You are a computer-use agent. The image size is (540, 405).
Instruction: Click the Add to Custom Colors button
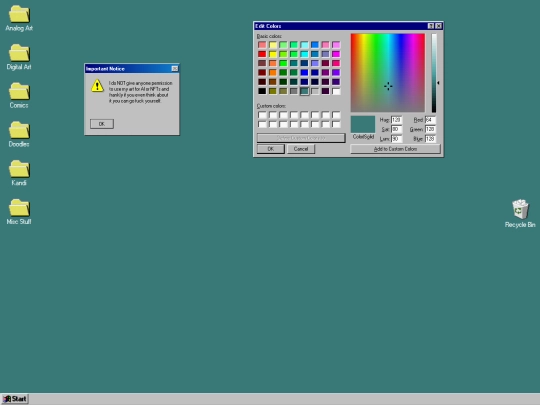pos(395,149)
